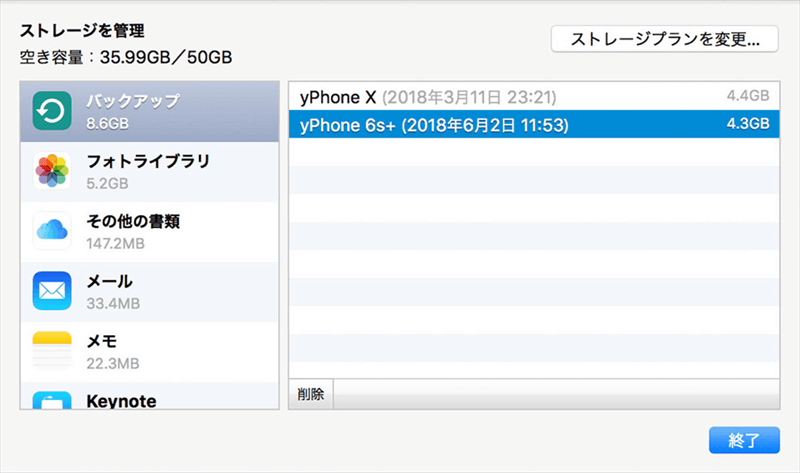Image resolution: width=800 pixels, height=473 pixels.
Task: Open その他の書類 storage category
Action: click(133, 221)
